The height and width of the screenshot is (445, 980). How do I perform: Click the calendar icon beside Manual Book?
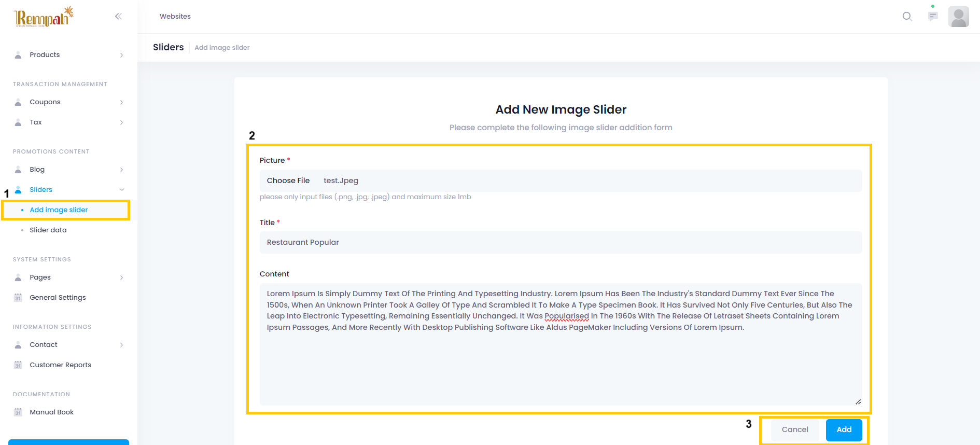18,412
